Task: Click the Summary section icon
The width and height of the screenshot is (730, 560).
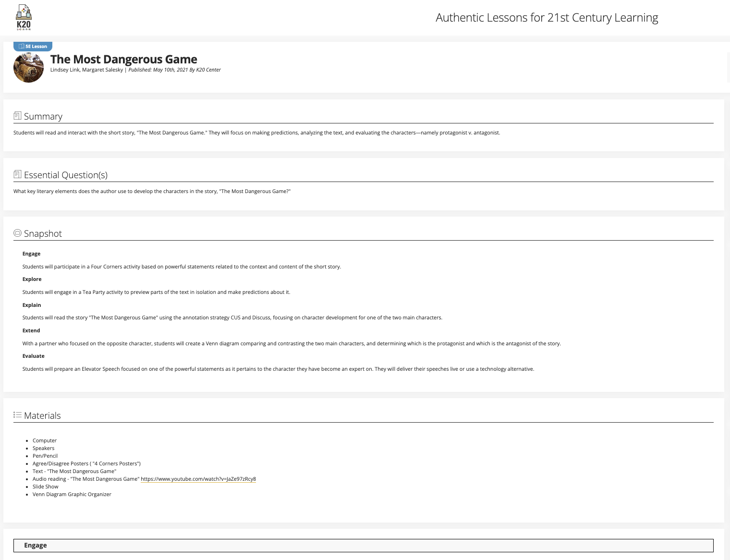Action: pos(17,116)
